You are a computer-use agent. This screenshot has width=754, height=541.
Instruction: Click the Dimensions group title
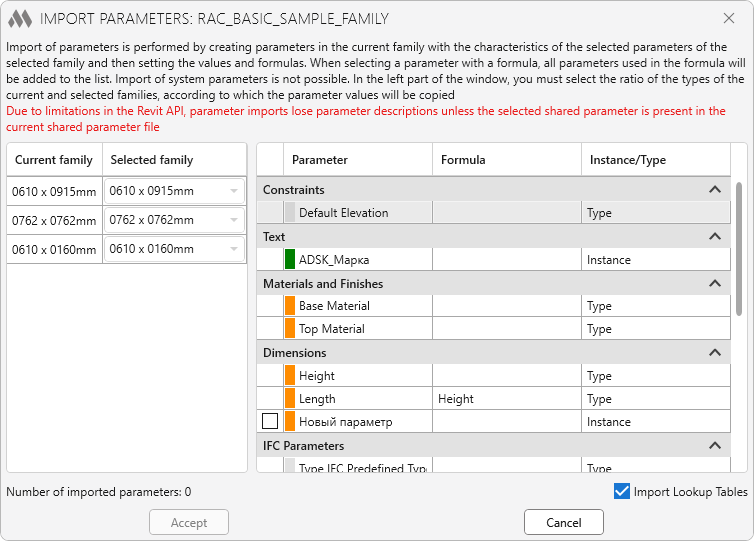pos(294,352)
